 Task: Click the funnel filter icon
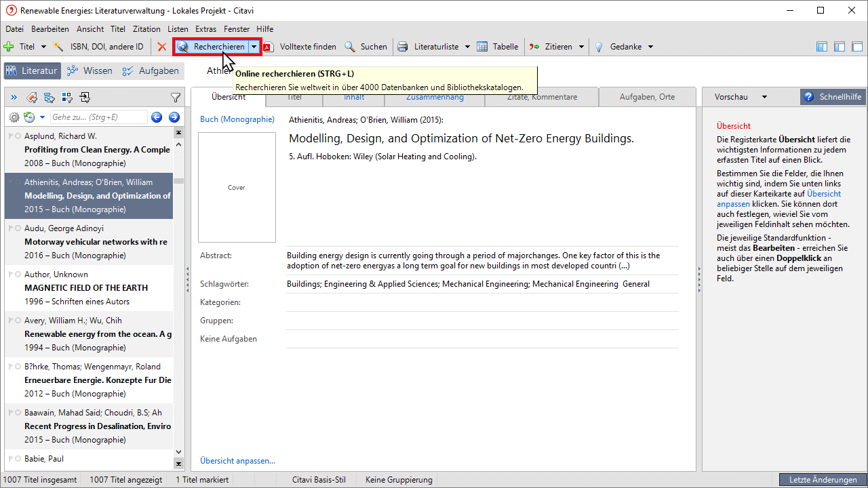point(175,98)
